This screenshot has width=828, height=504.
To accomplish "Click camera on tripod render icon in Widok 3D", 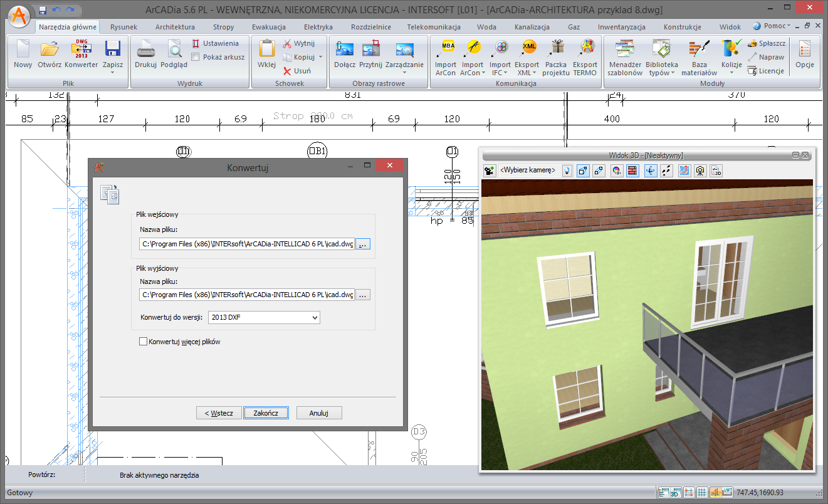I will coord(700,170).
